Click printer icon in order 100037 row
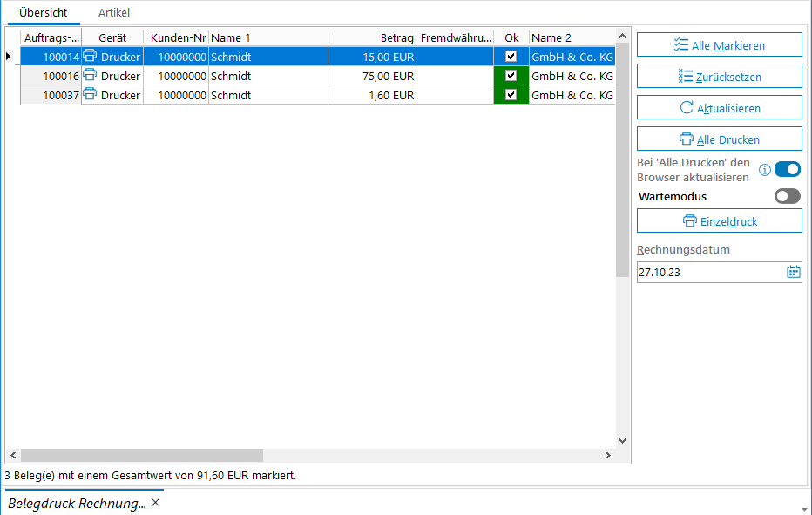 point(90,95)
